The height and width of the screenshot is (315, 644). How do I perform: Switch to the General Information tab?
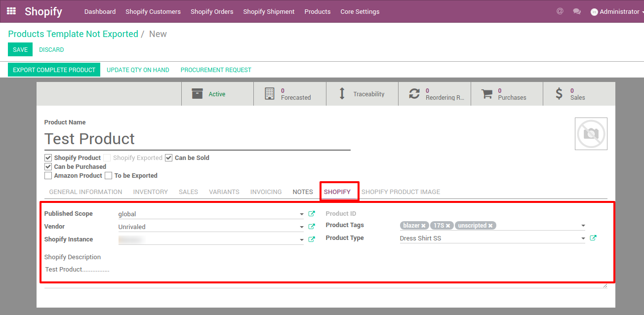pyautogui.click(x=85, y=192)
